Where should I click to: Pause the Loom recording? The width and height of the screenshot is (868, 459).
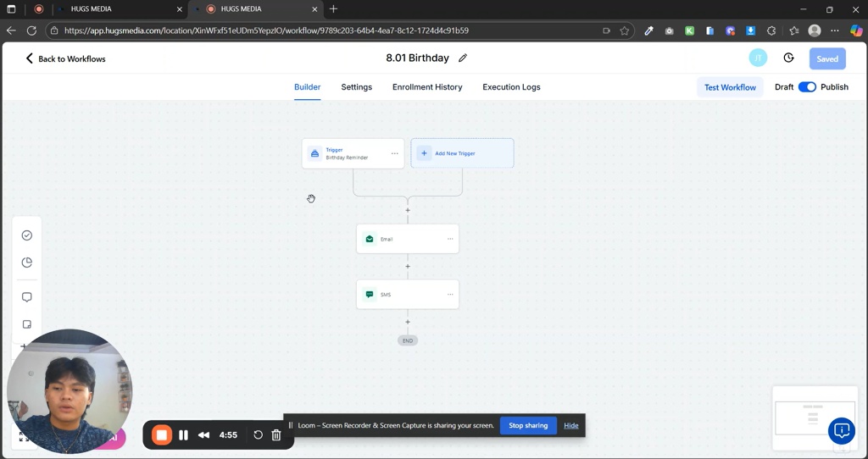183,435
